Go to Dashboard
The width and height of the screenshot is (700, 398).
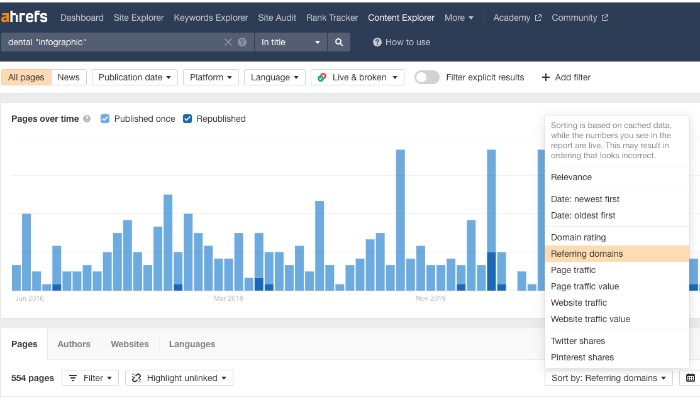pyautogui.click(x=82, y=18)
